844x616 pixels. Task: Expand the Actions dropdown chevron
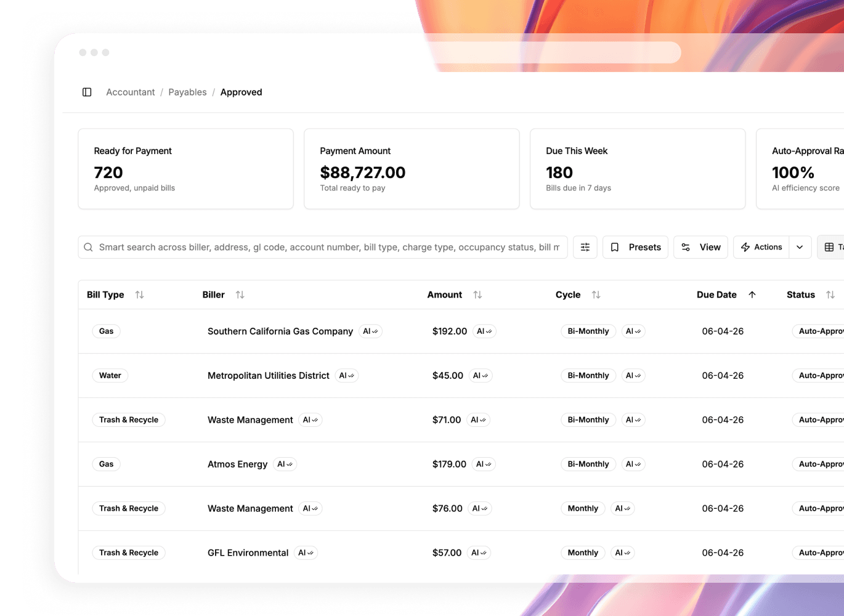800,247
